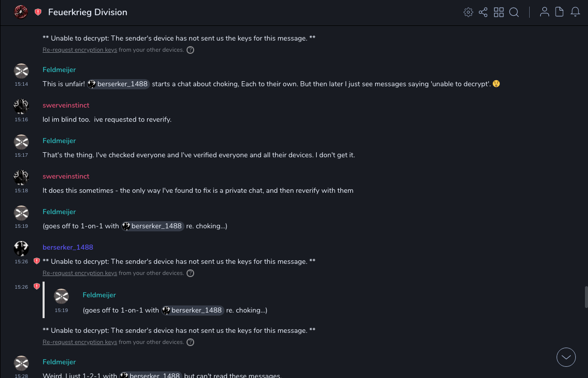Jump to bottom with the down-chevron button

pyautogui.click(x=566, y=357)
